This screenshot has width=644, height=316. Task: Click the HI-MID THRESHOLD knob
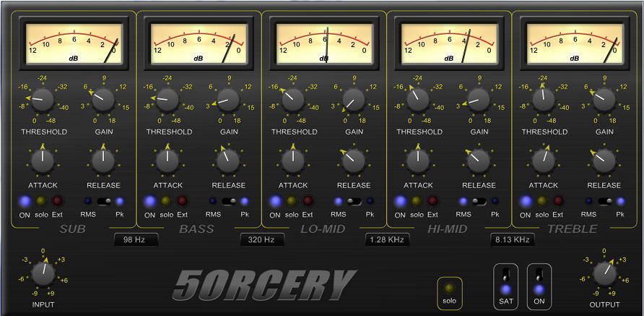pyautogui.click(x=418, y=99)
